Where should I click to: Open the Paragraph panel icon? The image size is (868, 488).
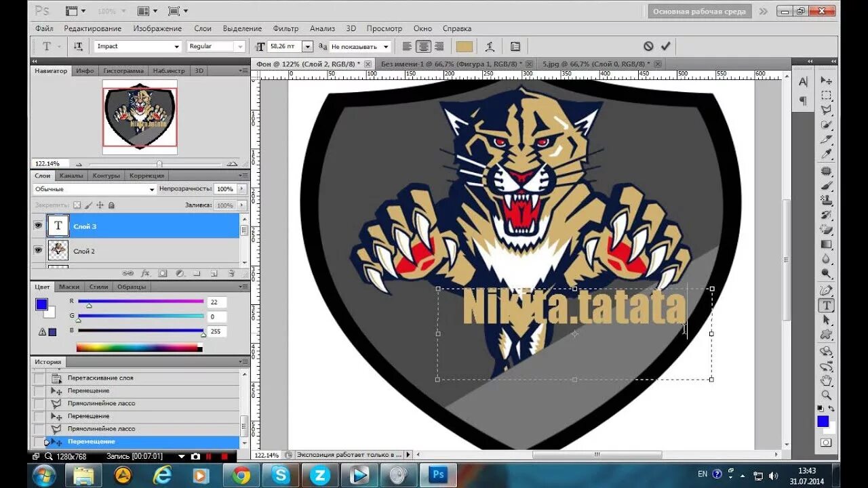point(803,101)
